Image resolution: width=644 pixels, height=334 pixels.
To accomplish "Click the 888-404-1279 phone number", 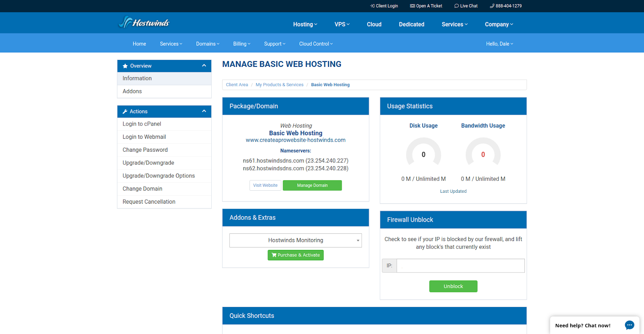I will pos(509,6).
